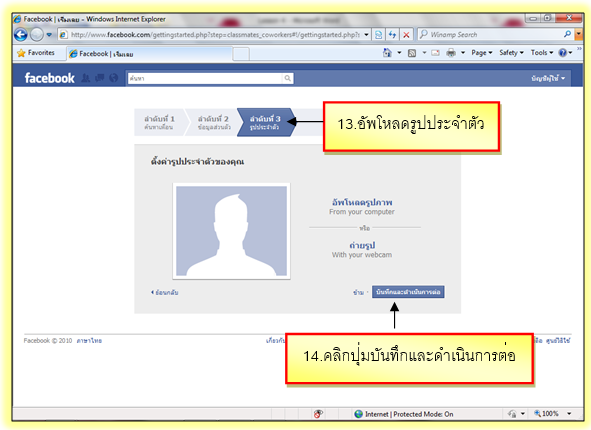The width and height of the screenshot is (591, 430).
Task: Click the blue save and continue button
Action: (408, 292)
